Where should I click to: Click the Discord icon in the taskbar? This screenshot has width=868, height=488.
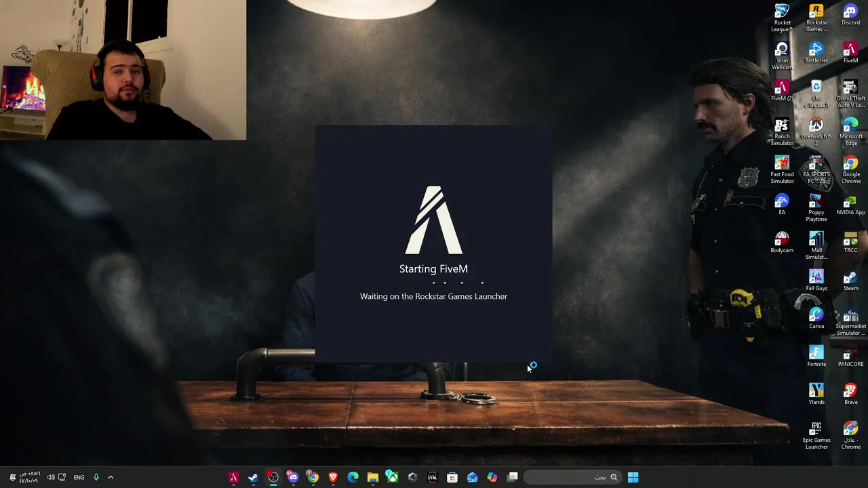pos(292,477)
